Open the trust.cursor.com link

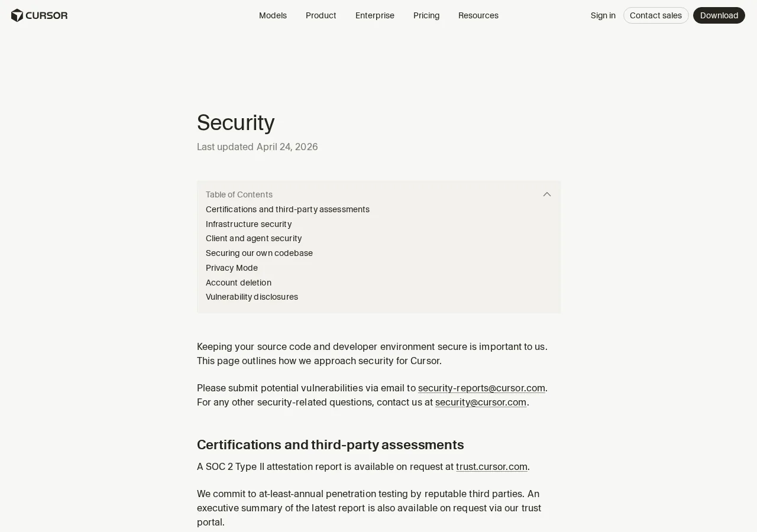(x=491, y=466)
